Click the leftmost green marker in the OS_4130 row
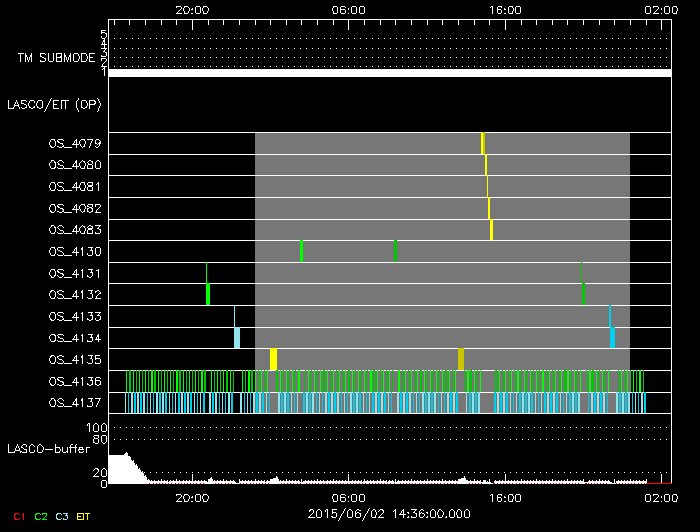700x532 pixels. click(301, 251)
